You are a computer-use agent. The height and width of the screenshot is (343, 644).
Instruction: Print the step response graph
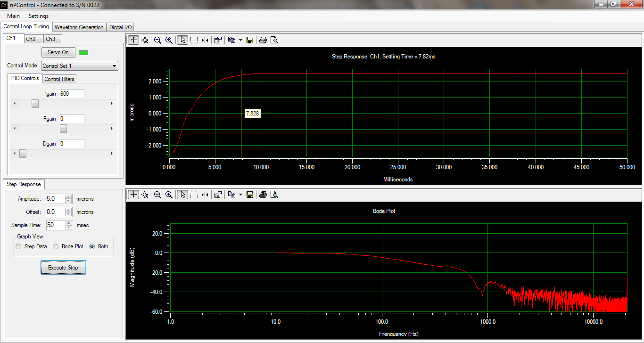tap(263, 40)
